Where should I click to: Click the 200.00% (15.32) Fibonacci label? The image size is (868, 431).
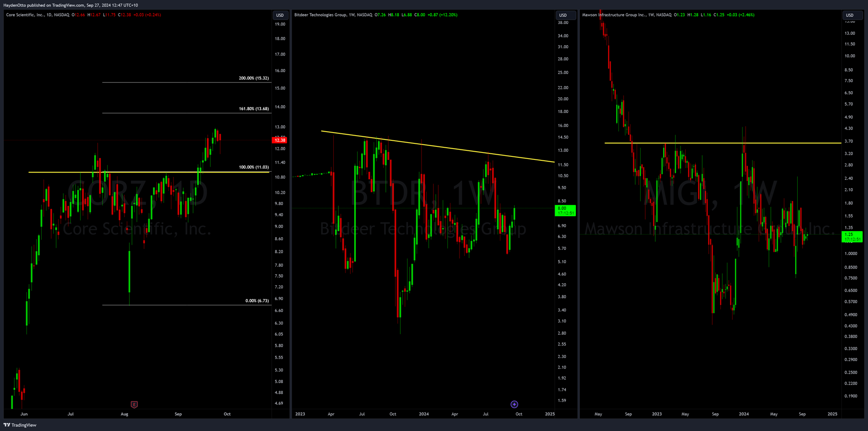pos(253,78)
